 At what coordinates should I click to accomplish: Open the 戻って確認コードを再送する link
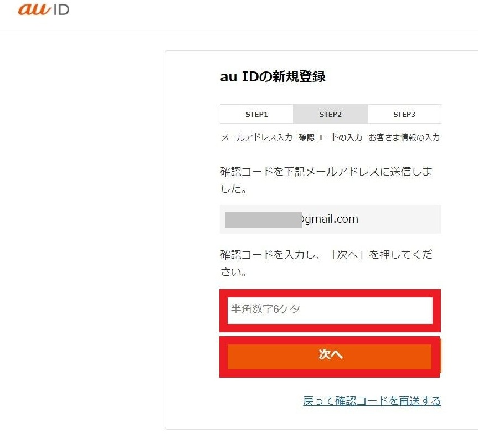[x=372, y=401]
